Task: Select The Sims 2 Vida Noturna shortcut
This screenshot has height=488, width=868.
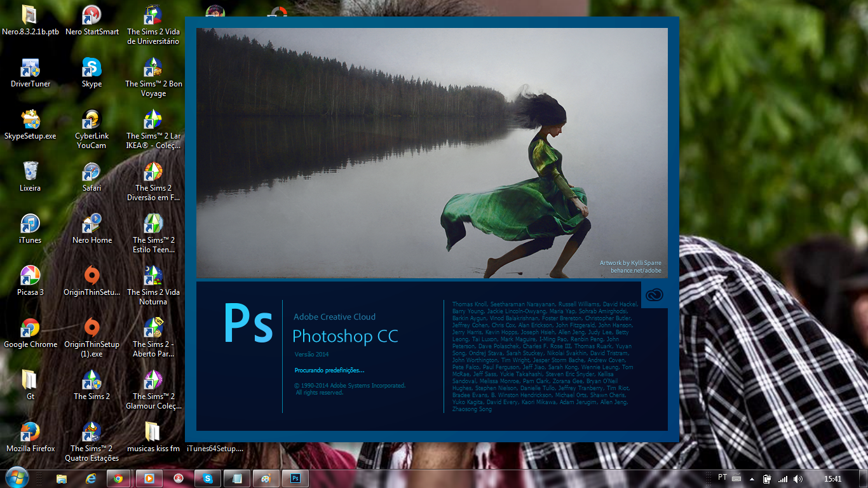Action: pos(153,285)
